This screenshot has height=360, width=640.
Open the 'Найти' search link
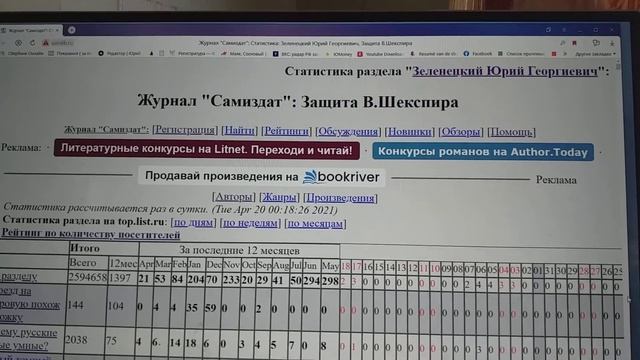[x=240, y=131]
